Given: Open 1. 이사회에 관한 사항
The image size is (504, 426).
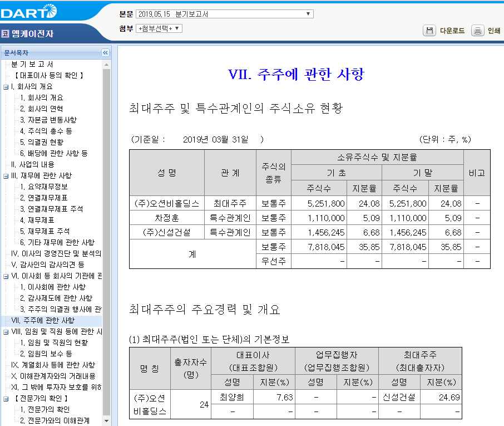Looking at the screenshot, I should 53,287.
